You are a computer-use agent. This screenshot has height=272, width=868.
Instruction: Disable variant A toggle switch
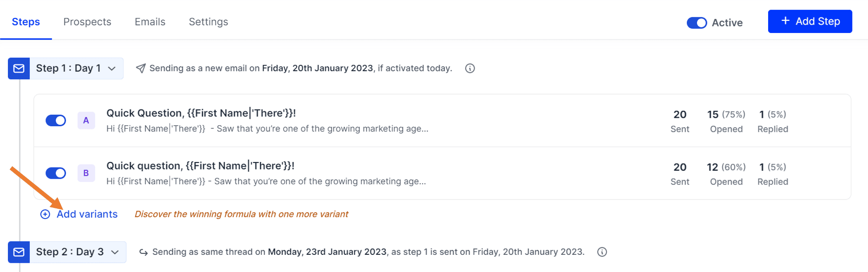pos(56,121)
